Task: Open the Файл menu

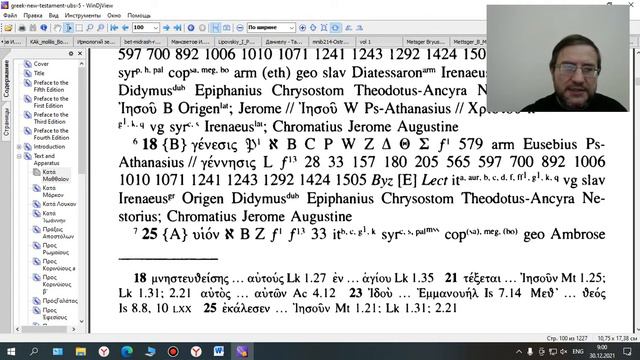Action: click(10, 16)
